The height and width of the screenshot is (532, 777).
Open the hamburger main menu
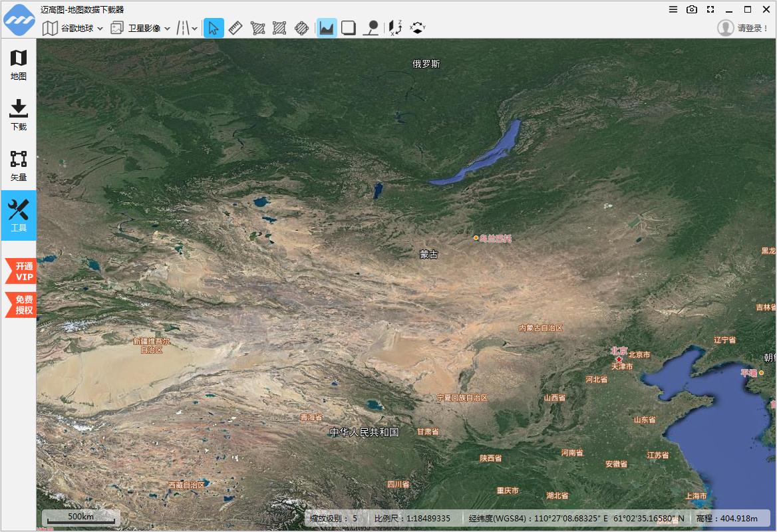(673, 9)
